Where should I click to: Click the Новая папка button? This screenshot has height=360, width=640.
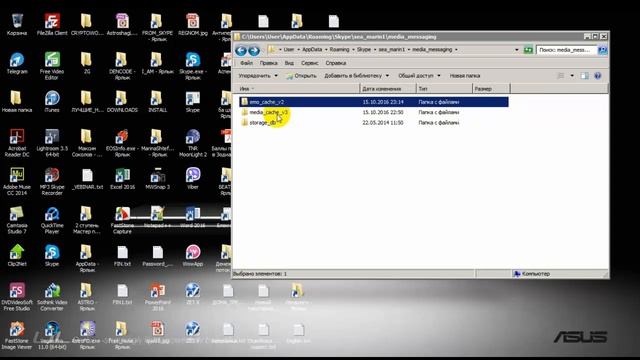[x=465, y=76]
